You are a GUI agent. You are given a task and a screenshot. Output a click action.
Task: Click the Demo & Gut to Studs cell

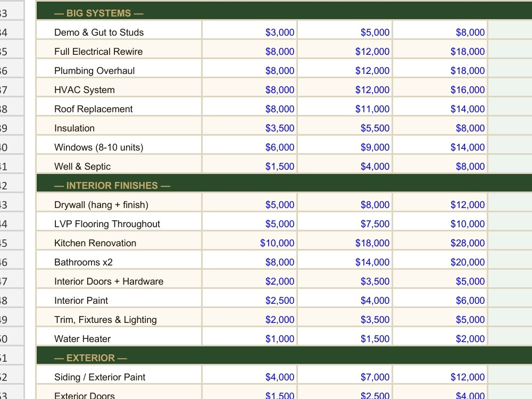click(x=119, y=30)
